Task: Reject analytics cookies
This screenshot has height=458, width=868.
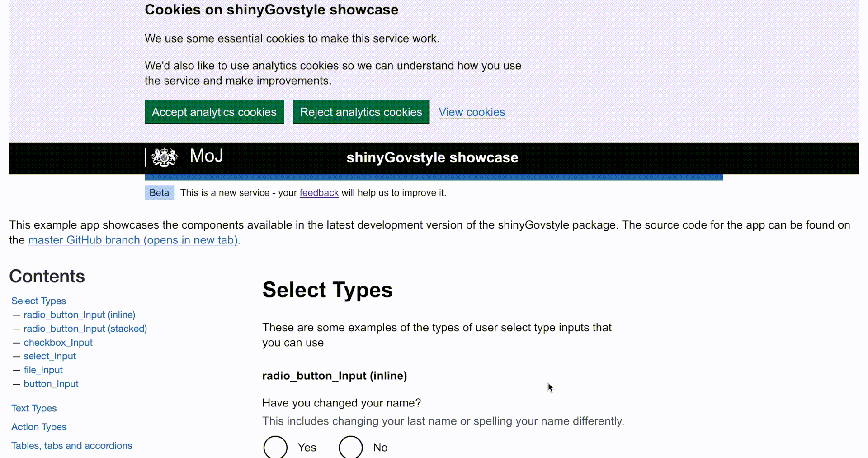Action: pyautogui.click(x=361, y=112)
